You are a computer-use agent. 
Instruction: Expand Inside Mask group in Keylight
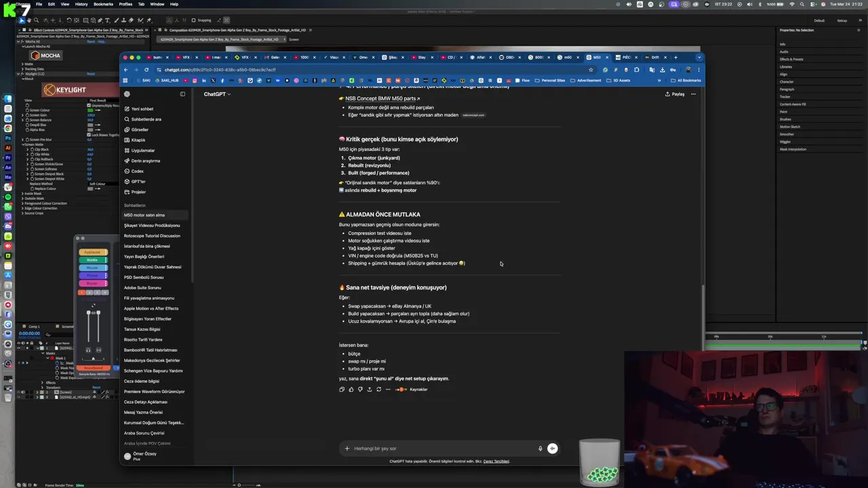pyautogui.click(x=23, y=193)
